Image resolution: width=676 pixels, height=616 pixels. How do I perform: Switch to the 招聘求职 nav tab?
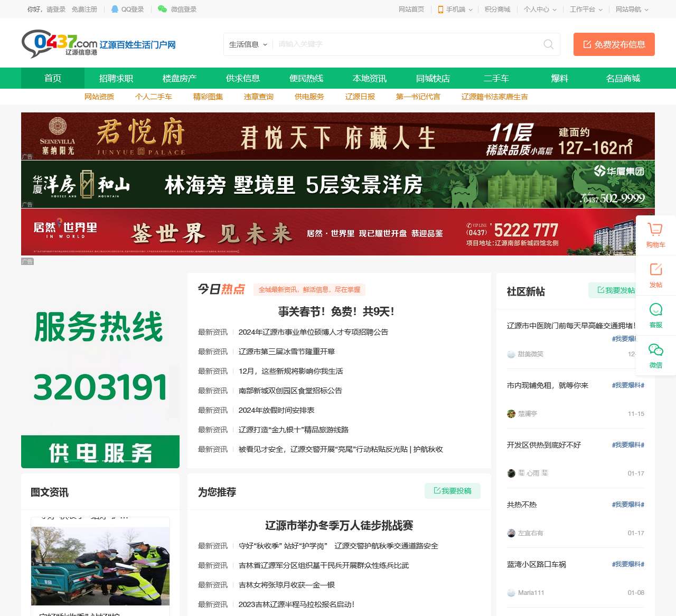tap(116, 78)
